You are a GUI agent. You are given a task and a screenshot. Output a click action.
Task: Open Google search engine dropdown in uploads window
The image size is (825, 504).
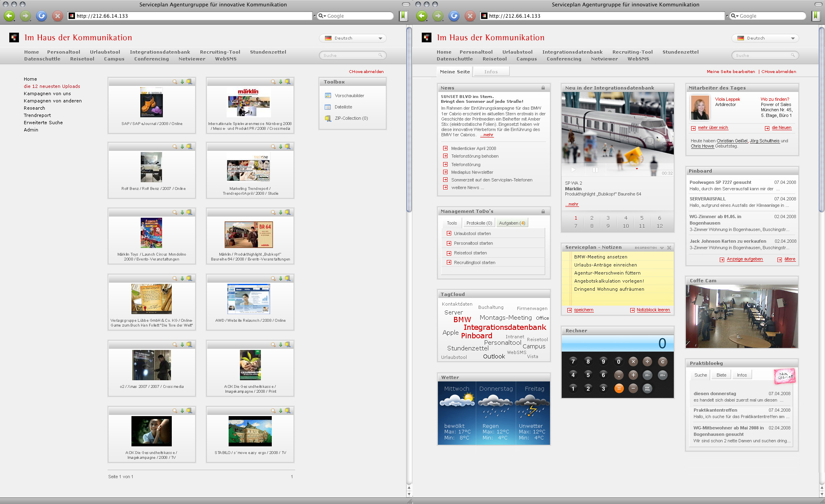(322, 16)
